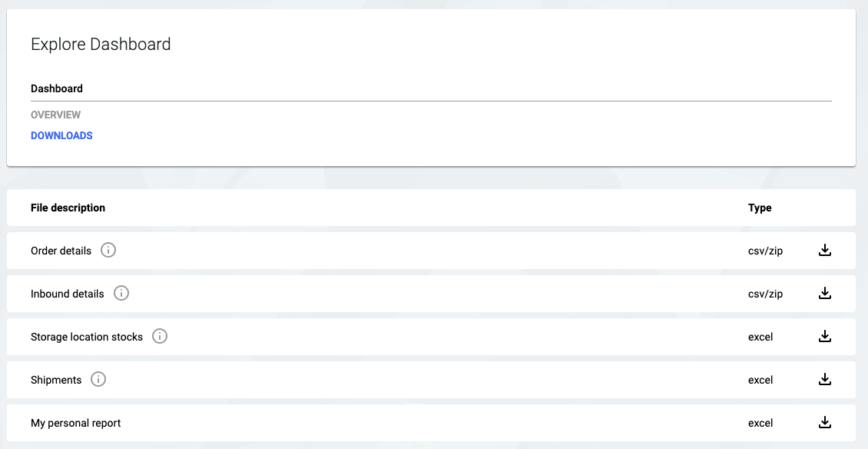Viewport: 868px width, 449px height.
Task: Show info about Storage location stocks
Action: click(x=160, y=337)
